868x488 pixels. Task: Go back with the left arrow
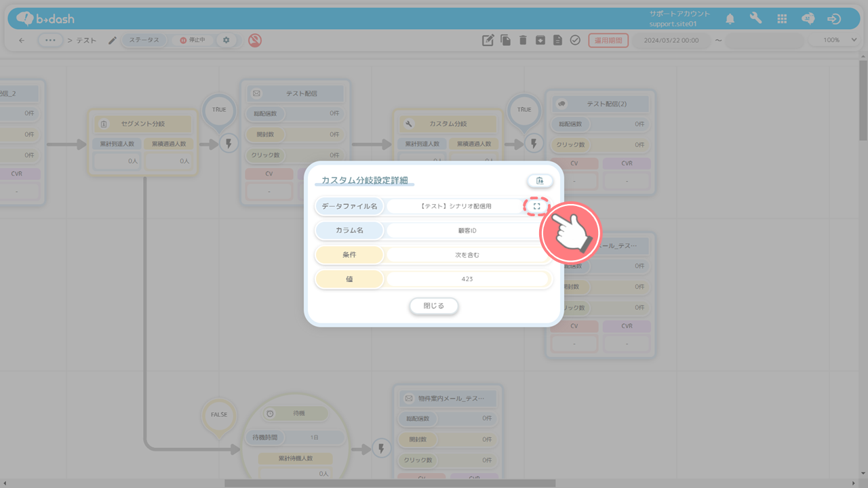22,41
